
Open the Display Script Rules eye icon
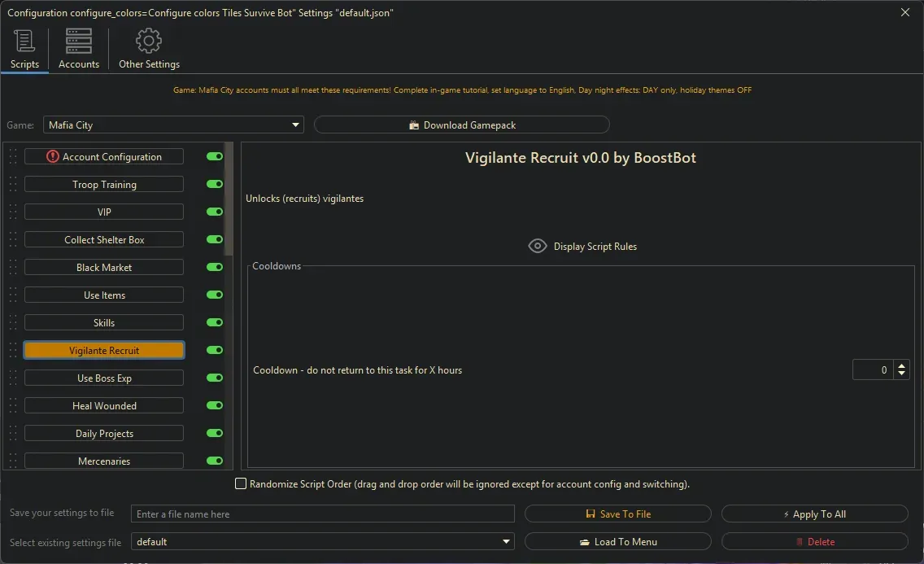pos(537,246)
